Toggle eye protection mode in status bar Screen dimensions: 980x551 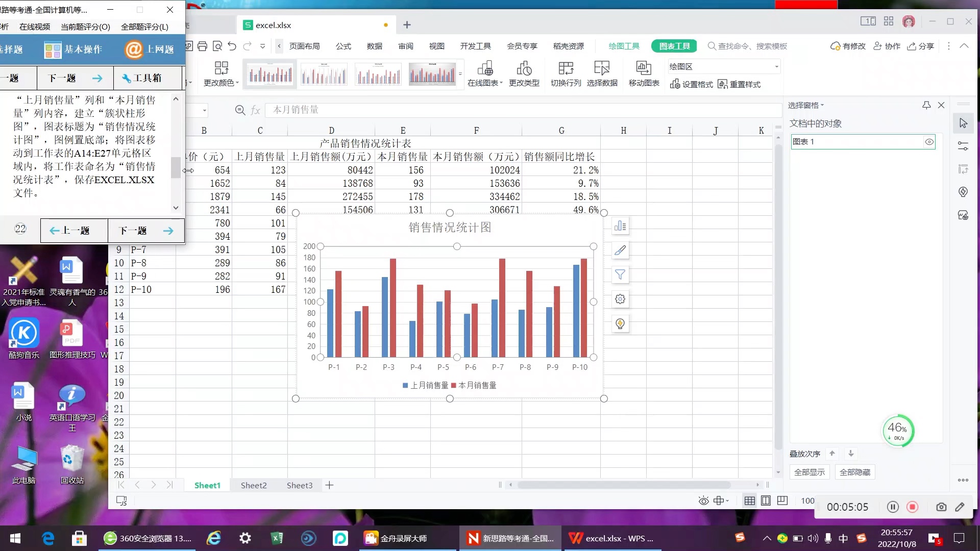(703, 501)
